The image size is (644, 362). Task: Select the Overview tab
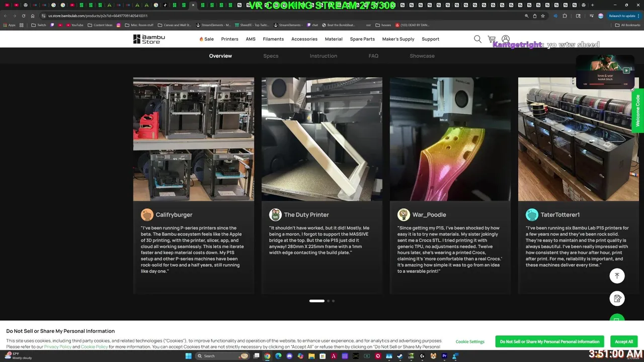(x=220, y=56)
